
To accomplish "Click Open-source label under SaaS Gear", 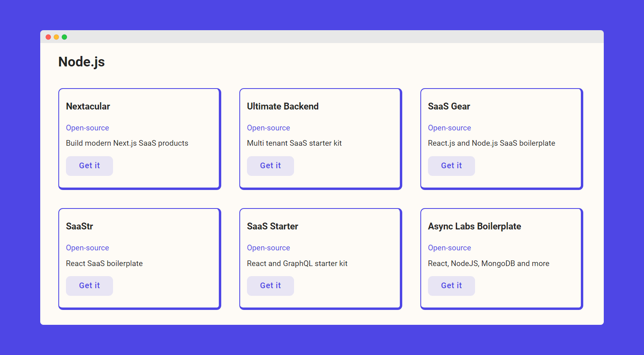I will pos(449,128).
